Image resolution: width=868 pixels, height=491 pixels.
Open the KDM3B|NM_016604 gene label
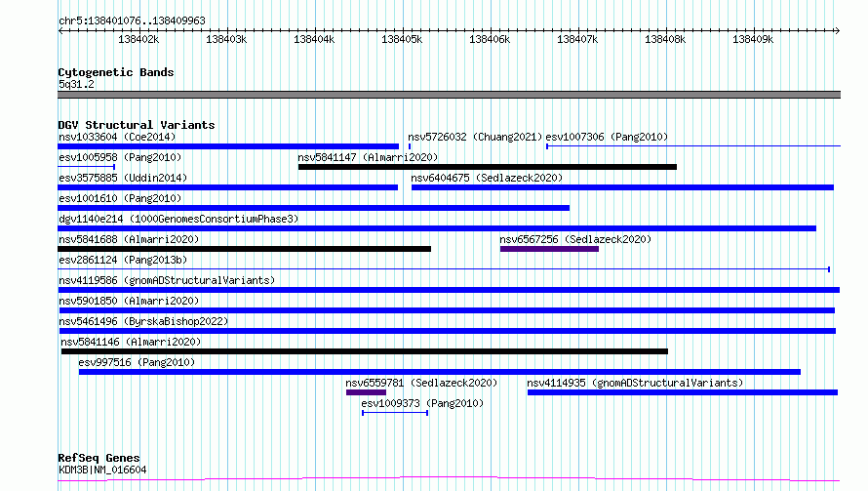pyautogui.click(x=102, y=470)
